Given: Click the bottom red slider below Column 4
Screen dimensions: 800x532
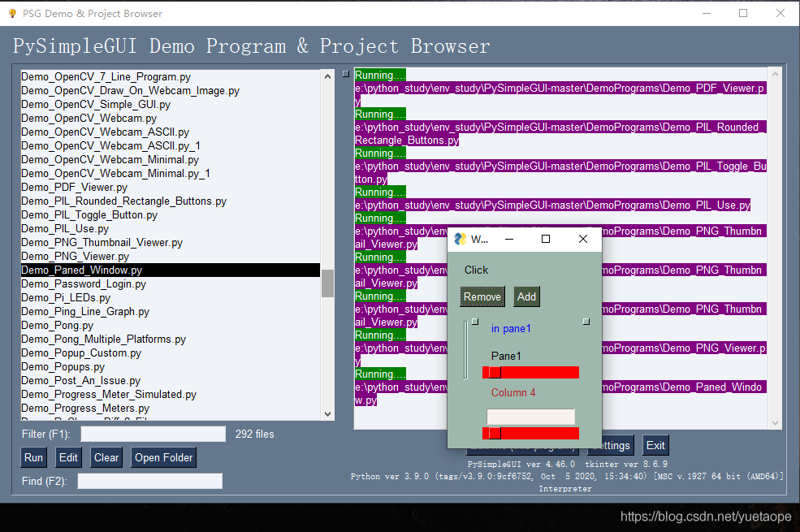Looking at the screenshot, I should point(530,433).
